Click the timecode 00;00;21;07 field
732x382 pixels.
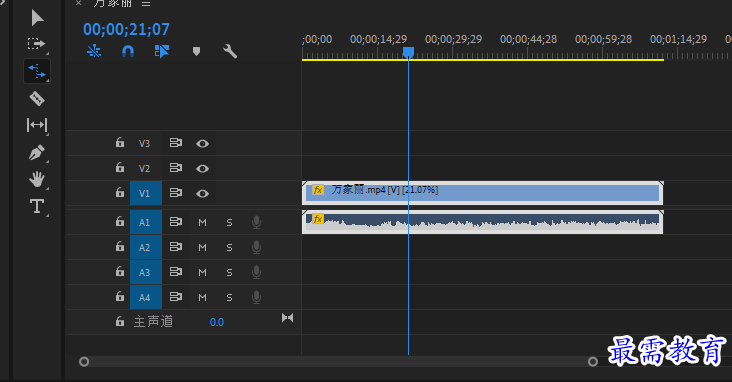(x=126, y=29)
